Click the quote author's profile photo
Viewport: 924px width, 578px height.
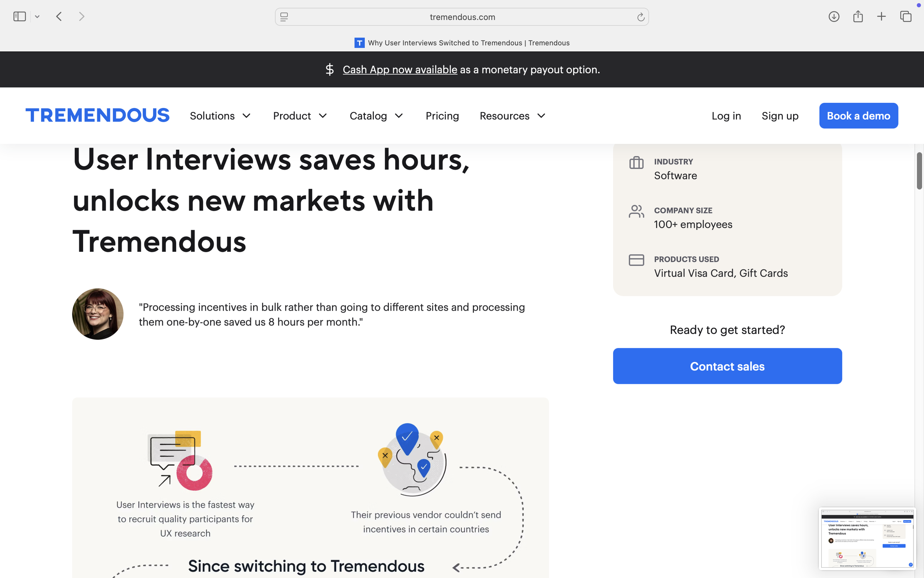coord(98,314)
